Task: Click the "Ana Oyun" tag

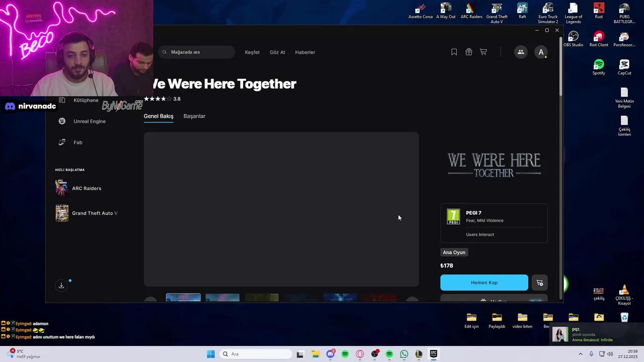Action: point(454,252)
